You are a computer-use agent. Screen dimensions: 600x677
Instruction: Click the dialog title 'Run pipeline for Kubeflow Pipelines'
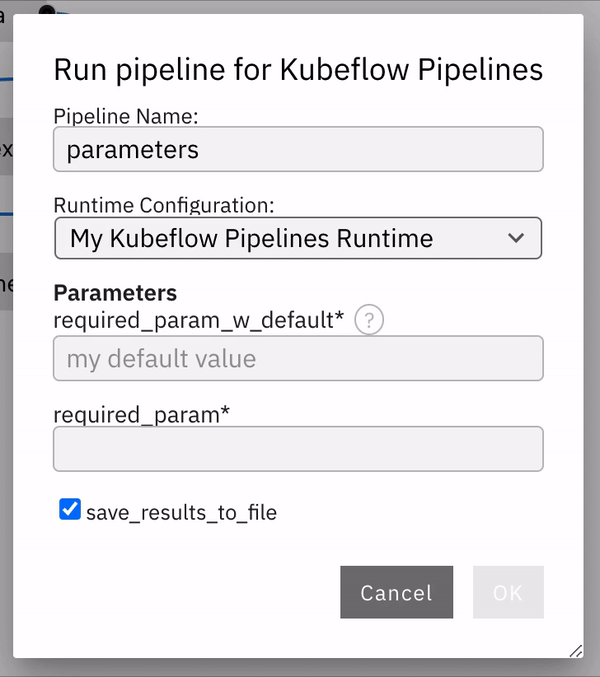[298, 70]
